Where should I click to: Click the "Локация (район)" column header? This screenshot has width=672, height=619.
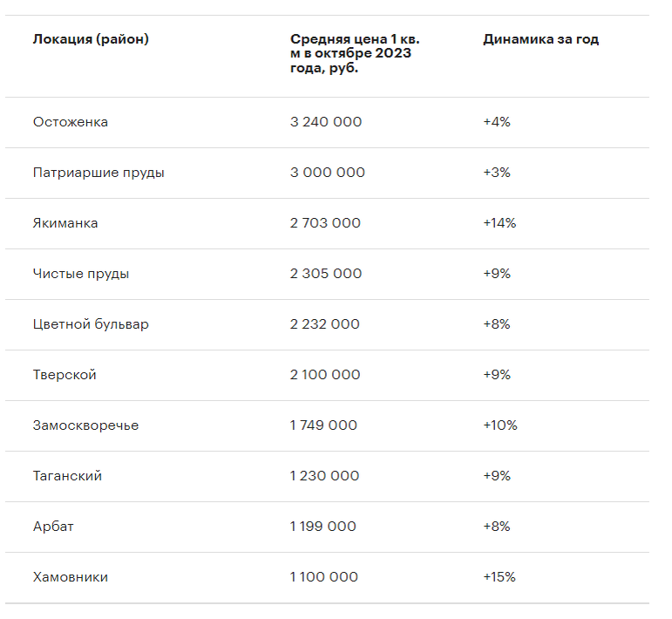coord(91,39)
